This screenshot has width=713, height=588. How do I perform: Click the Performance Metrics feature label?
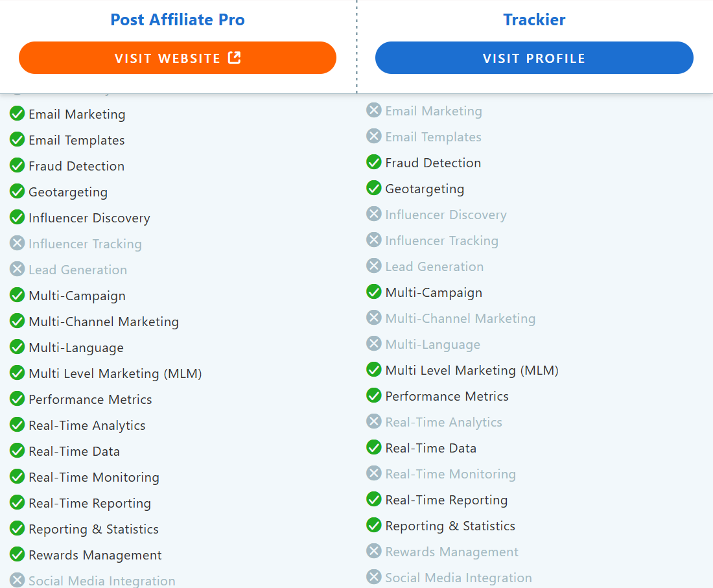tap(89, 399)
